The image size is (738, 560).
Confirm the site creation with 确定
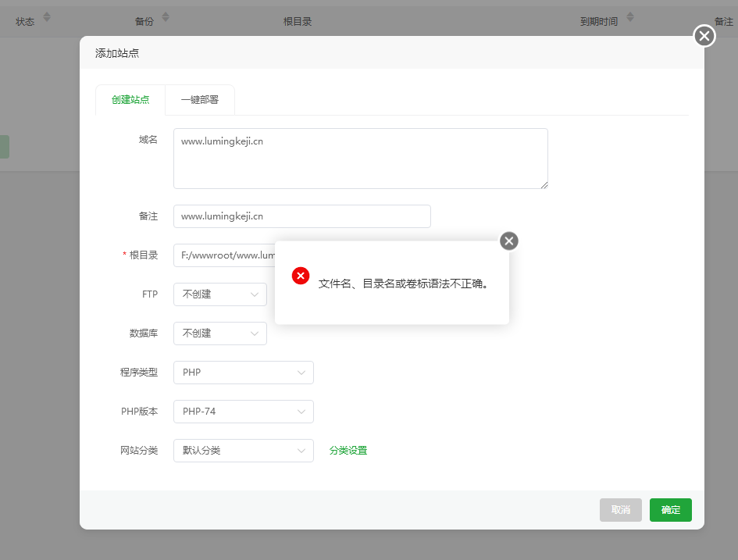pos(670,509)
